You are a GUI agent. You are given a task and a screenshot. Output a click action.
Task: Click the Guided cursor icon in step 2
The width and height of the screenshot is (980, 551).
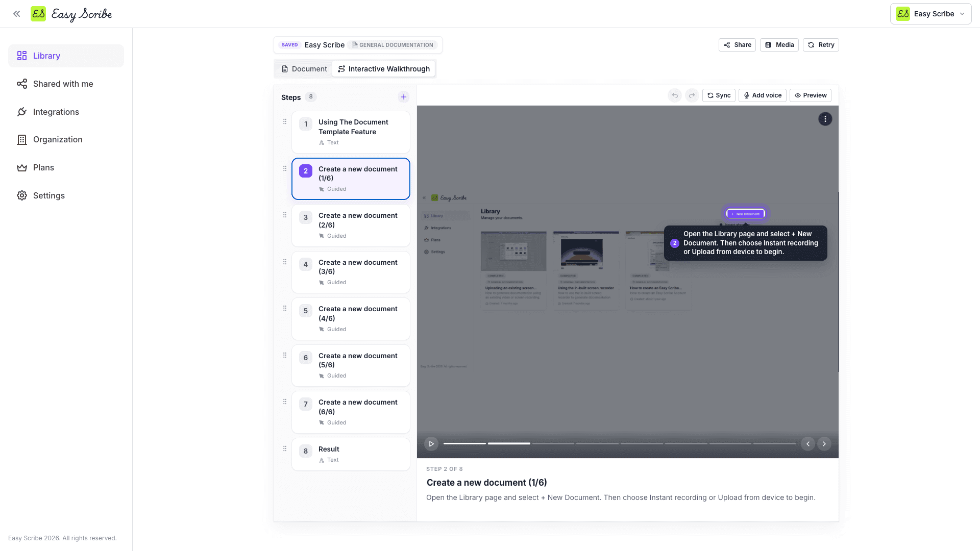(x=322, y=189)
